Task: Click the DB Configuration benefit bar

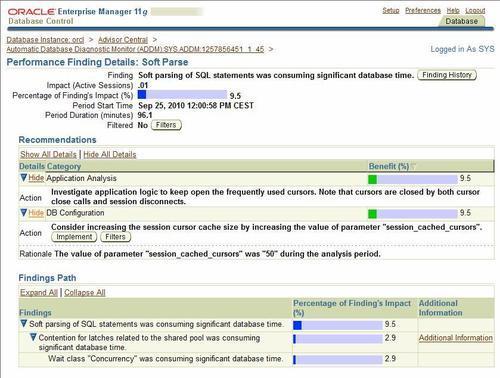Action: (x=413, y=214)
